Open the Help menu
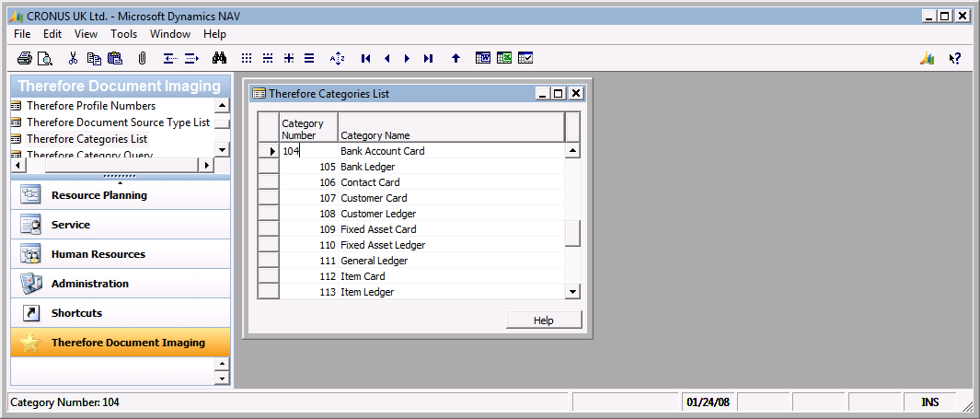 click(214, 34)
